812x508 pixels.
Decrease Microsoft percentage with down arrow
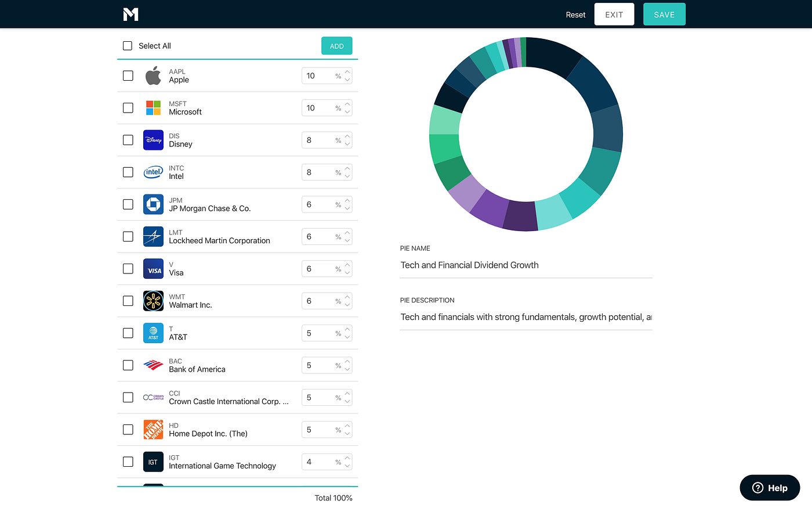(347, 111)
